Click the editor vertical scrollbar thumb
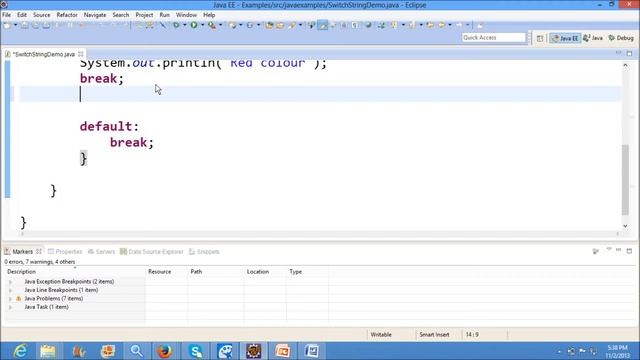Screen dimensions: 640x360 point(625,180)
